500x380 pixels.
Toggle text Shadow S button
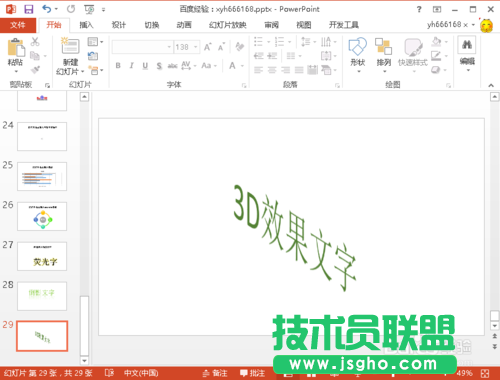coord(159,66)
